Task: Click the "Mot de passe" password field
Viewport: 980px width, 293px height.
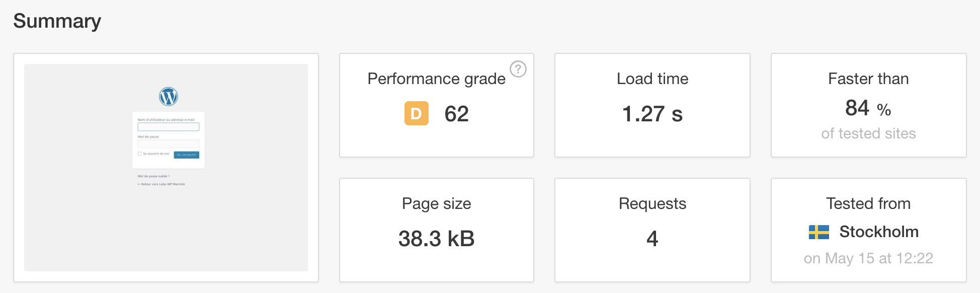Action: pos(168,144)
